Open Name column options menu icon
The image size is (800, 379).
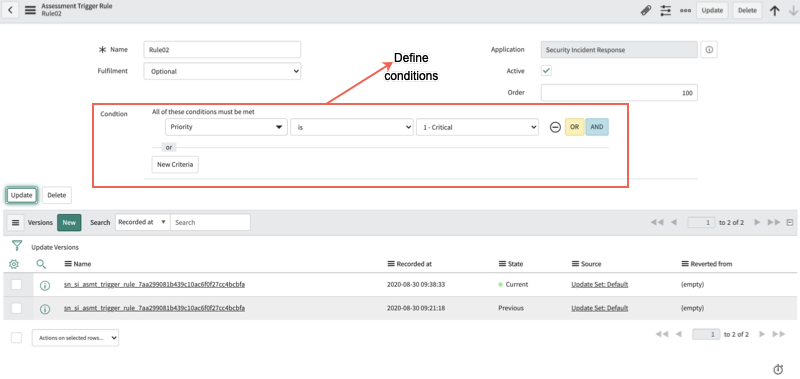coord(68,264)
